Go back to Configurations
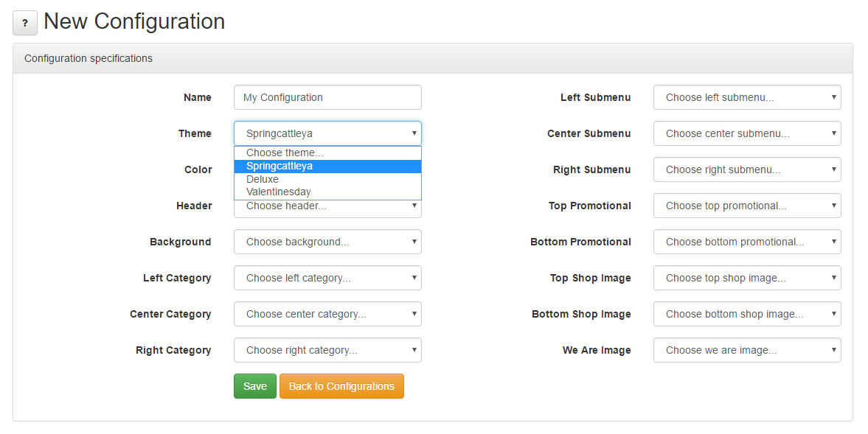The height and width of the screenshot is (434, 868). point(341,386)
